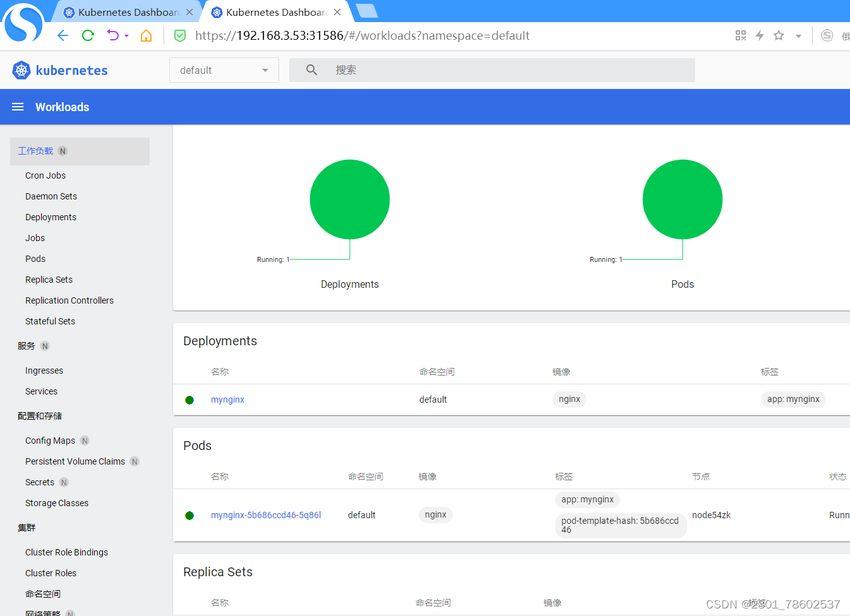850x616 pixels.
Task: Click node54zk node cell
Action: [711, 515]
